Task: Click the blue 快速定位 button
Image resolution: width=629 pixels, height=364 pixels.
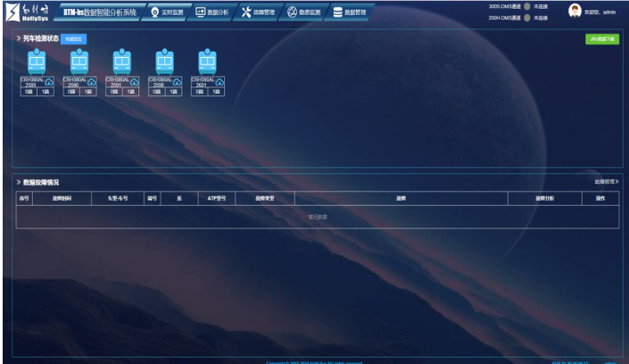Action: [x=74, y=39]
